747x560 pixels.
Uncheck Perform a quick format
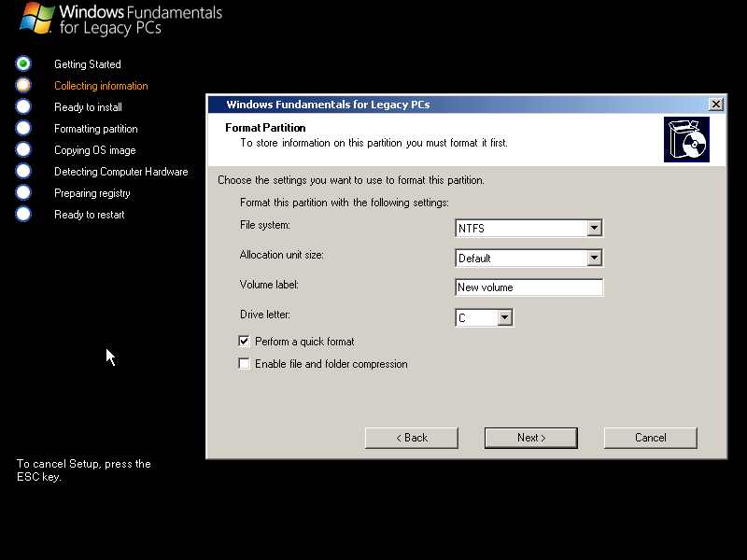click(244, 341)
